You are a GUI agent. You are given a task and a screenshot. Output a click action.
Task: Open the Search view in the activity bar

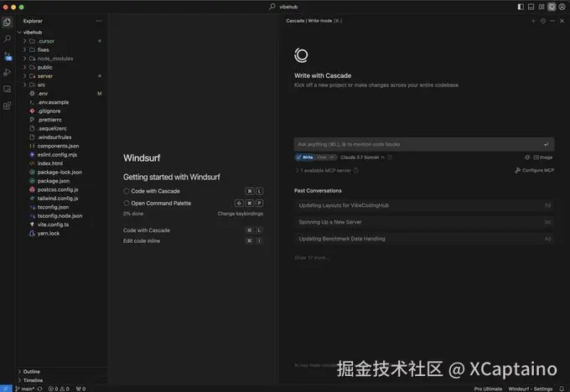coord(7,39)
